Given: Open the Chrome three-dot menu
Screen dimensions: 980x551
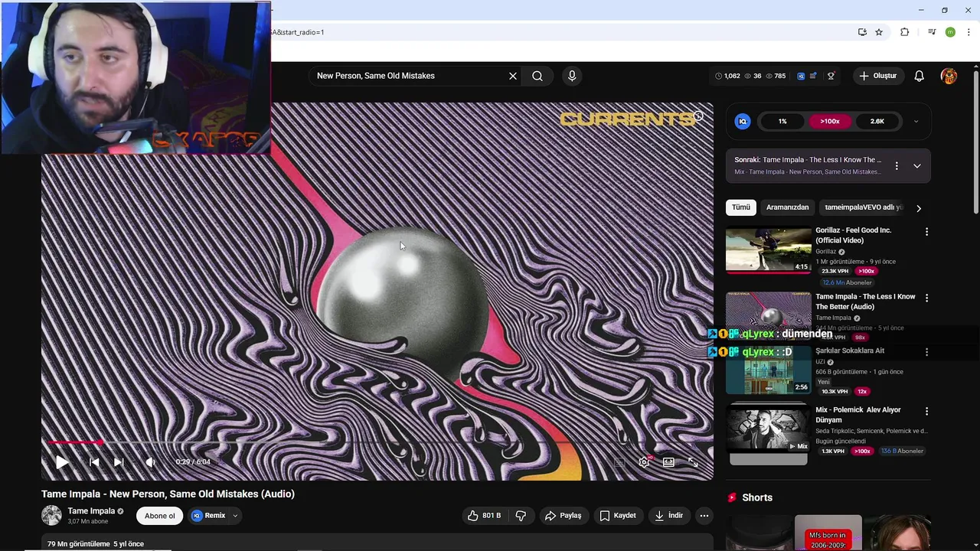Looking at the screenshot, I should (969, 32).
